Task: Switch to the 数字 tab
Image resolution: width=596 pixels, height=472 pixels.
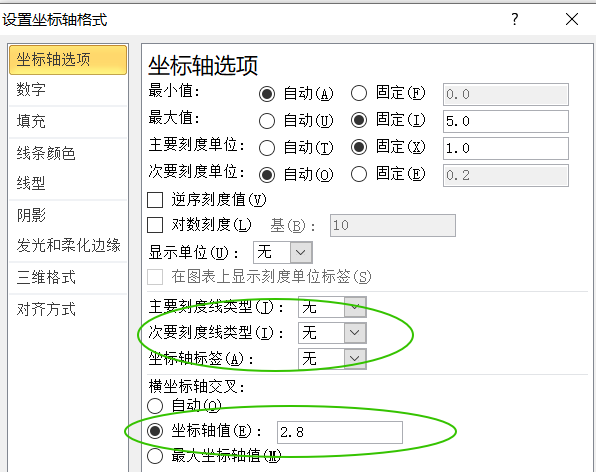Action: pos(68,90)
